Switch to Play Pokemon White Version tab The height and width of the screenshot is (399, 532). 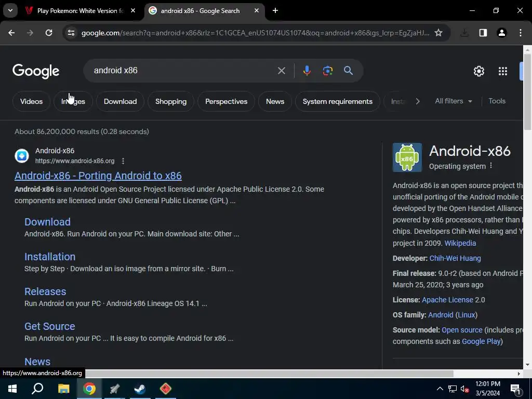(x=80, y=10)
